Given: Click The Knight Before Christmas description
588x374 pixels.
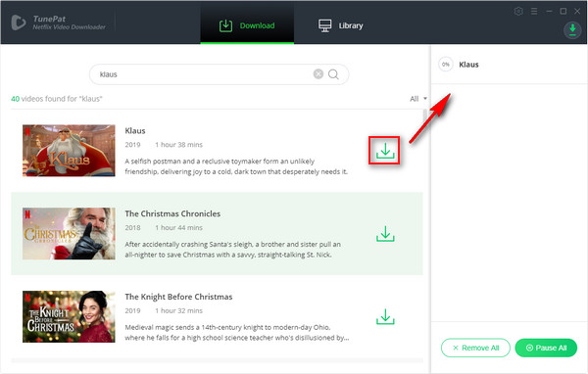Looking at the screenshot, I should pos(237,333).
